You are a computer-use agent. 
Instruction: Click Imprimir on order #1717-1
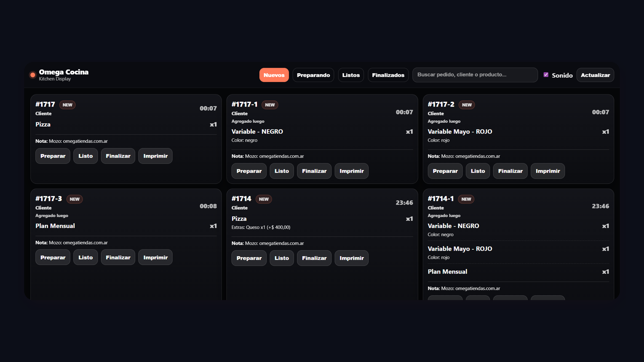351,171
